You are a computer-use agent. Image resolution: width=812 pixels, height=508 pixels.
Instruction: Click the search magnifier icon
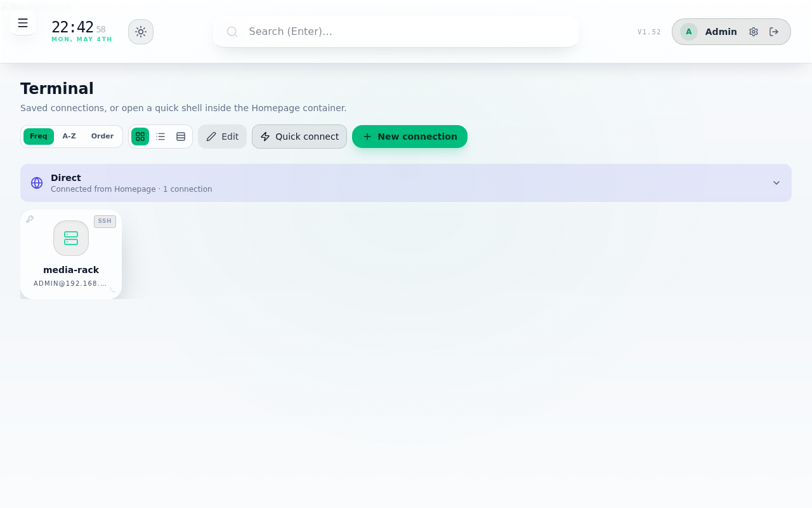tap(232, 32)
